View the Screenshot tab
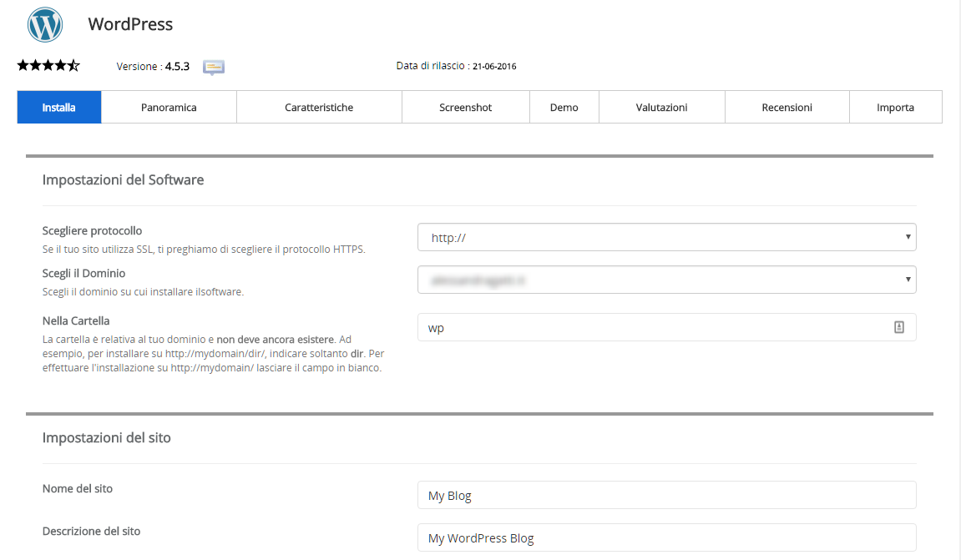 pyautogui.click(x=466, y=107)
